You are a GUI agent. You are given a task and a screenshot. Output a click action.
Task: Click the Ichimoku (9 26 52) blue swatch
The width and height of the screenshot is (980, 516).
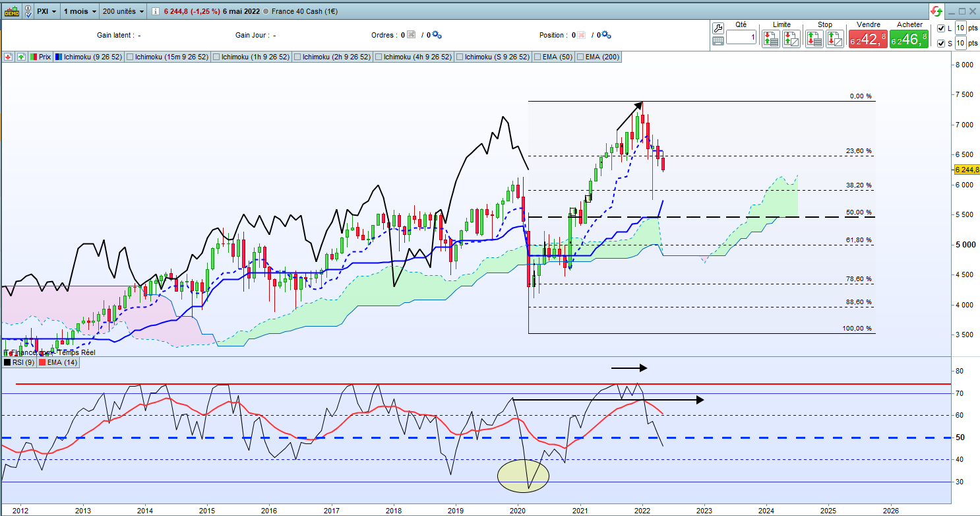click(x=58, y=57)
